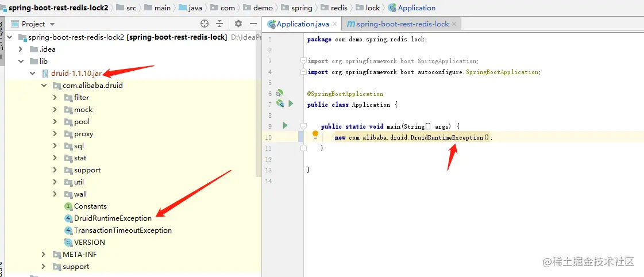The width and height of the screenshot is (644, 277).
Task: Click the Constants interface icon
Action: click(68, 206)
